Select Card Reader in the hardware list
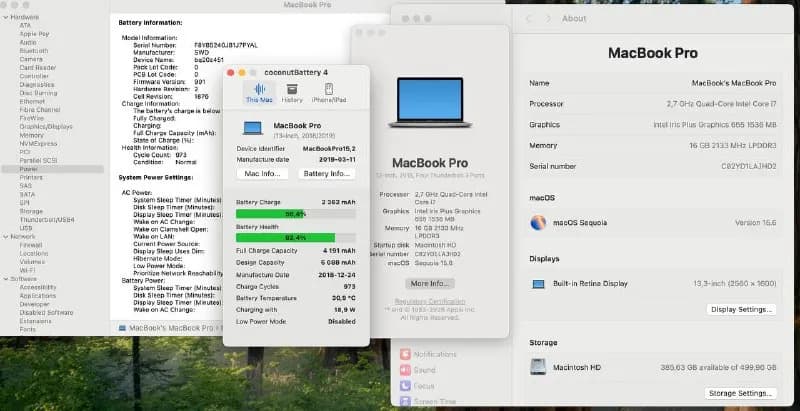The width and height of the screenshot is (800, 411). (x=38, y=68)
